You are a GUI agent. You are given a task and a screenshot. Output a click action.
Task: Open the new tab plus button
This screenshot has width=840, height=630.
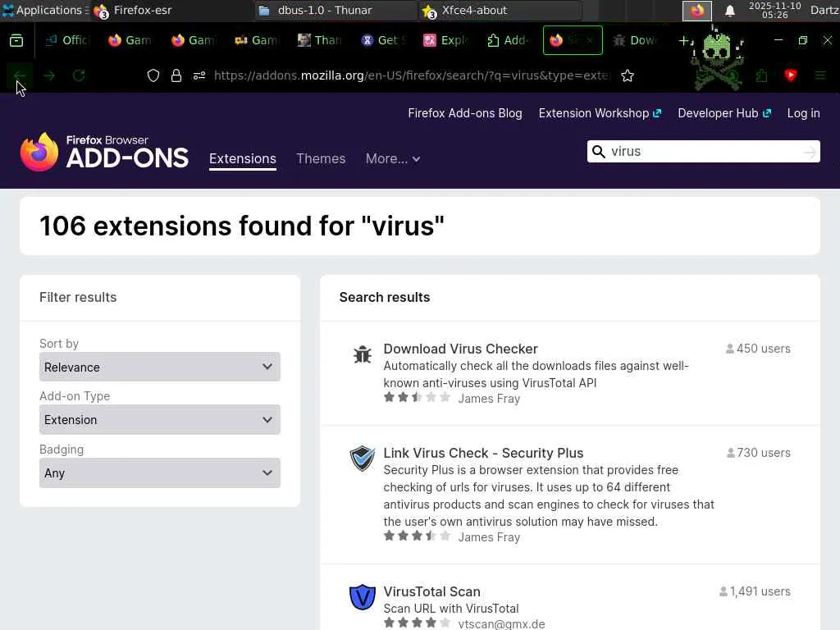pos(683,40)
